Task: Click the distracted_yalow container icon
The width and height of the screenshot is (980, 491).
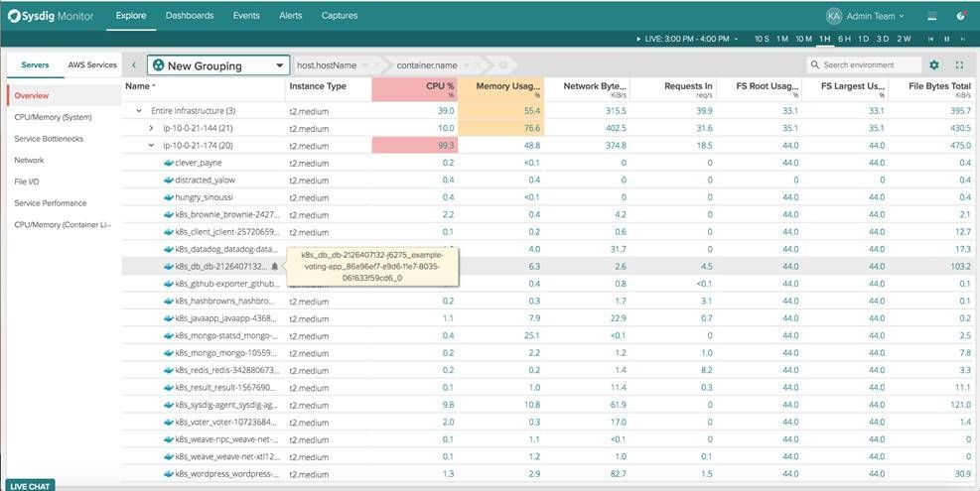Action: coord(168,180)
